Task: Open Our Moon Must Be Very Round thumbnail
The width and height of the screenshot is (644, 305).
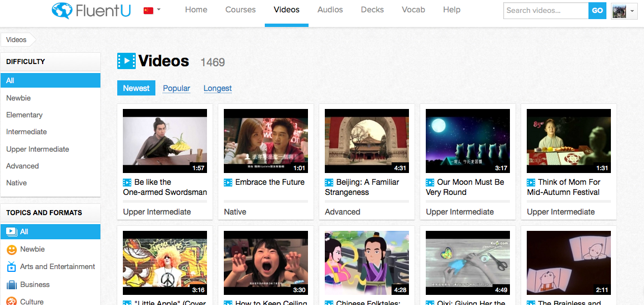Action: coord(468,141)
